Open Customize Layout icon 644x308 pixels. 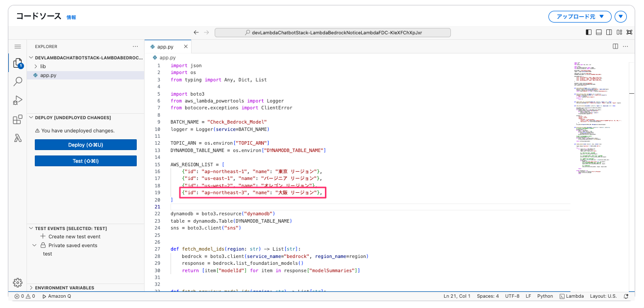[619, 32]
